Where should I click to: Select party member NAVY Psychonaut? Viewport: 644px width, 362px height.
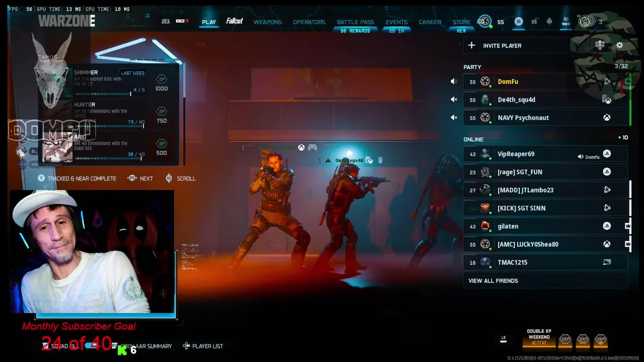tap(545, 118)
